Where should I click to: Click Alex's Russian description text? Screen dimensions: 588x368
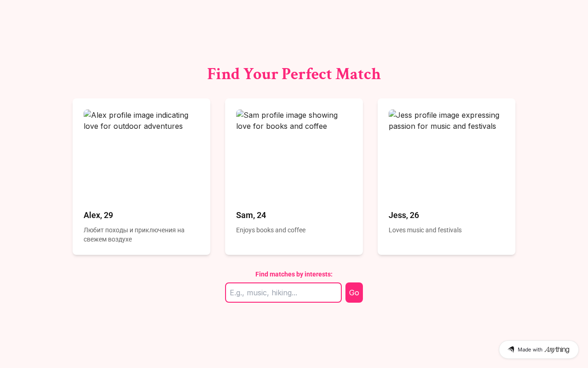coord(134,235)
